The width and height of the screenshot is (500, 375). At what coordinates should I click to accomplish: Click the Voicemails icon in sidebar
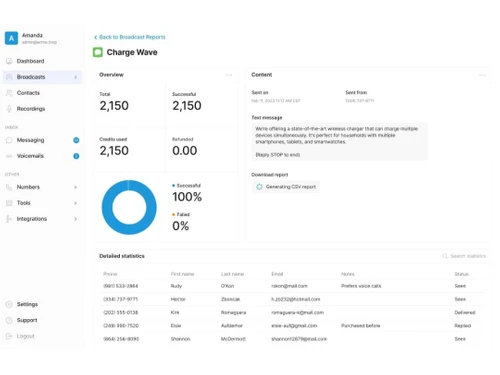(x=9, y=156)
